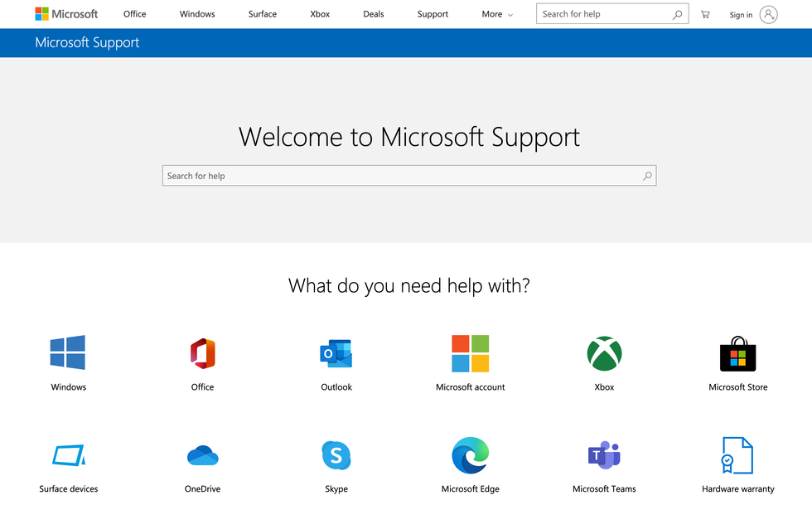Open Xbox support section
812x510 pixels.
pos(604,352)
